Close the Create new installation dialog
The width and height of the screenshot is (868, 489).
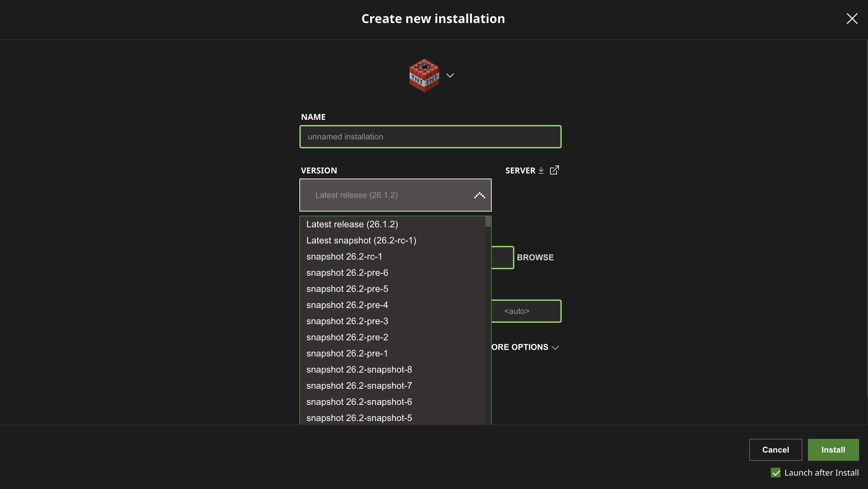(852, 19)
